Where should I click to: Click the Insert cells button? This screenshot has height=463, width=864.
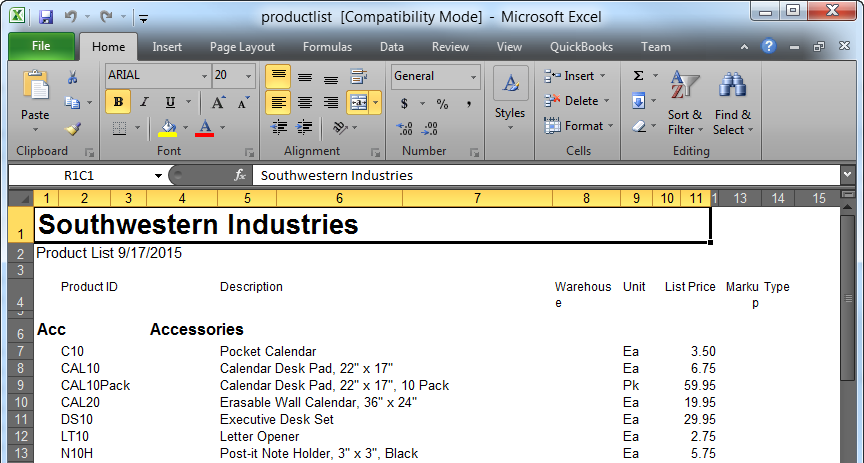click(575, 76)
